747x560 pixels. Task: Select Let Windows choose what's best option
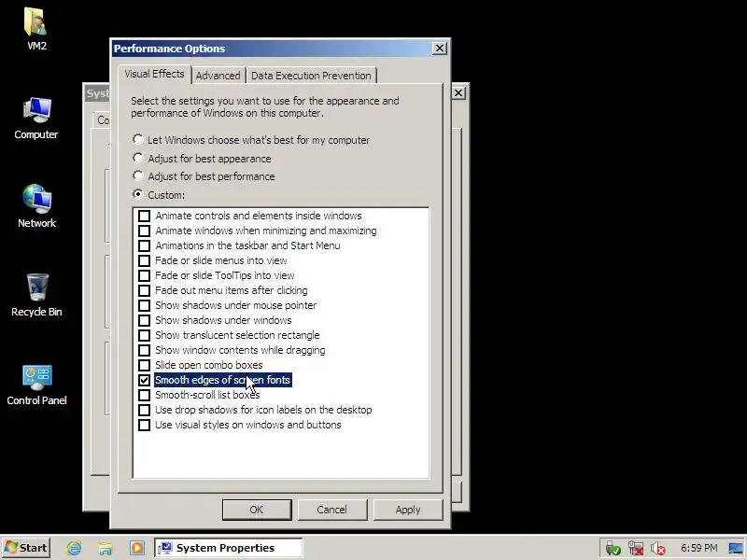[138, 139]
